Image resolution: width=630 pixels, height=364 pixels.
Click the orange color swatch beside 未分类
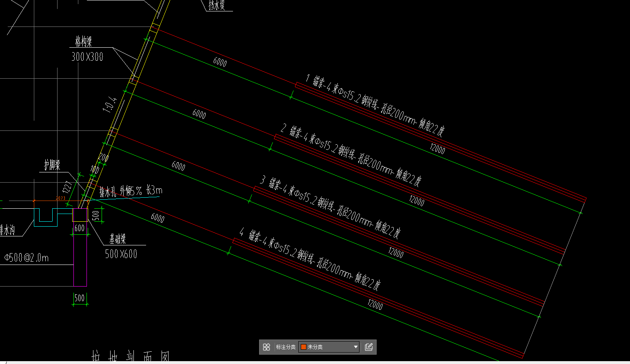click(x=303, y=347)
